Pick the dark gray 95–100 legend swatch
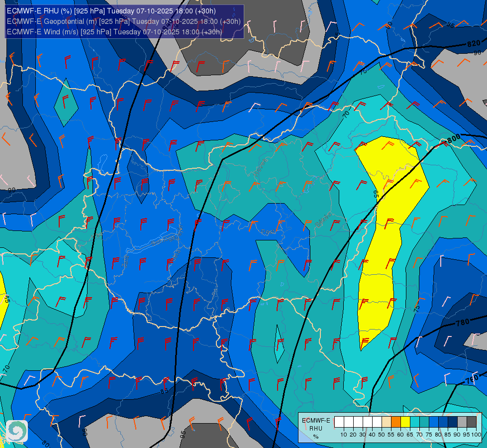This screenshot has width=487, height=448. (472, 422)
